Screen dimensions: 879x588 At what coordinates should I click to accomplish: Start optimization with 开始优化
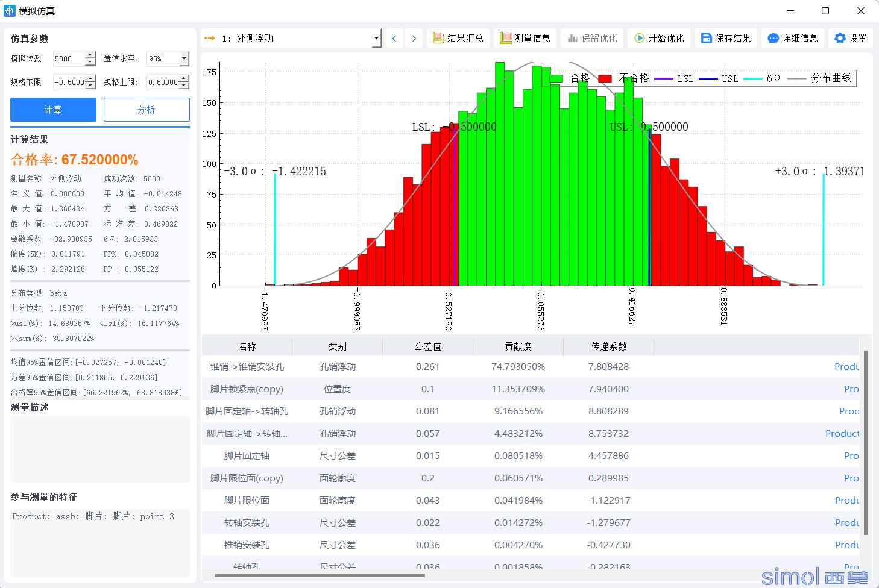[x=658, y=38]
